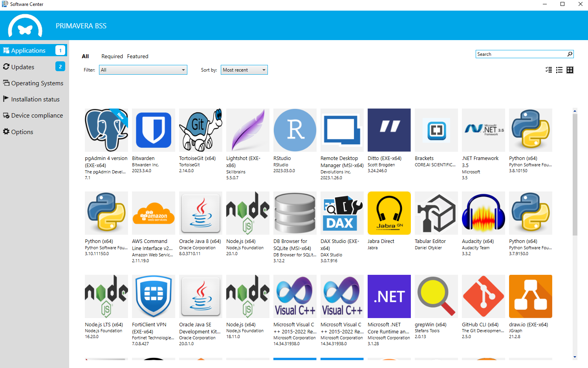Show Device compliance section
The width and height of the screenshot is (588, 368).
[34, 115]
